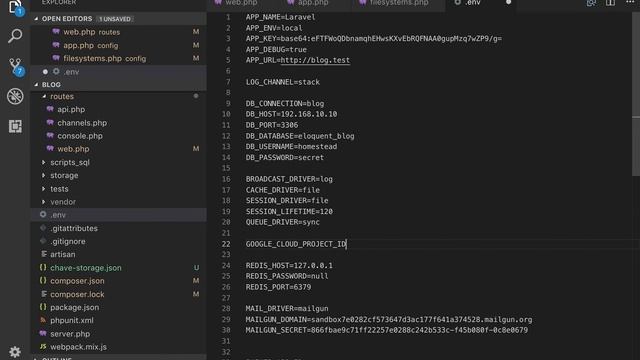Click the APP_KEY=base64 line text

tap(373, 38)
